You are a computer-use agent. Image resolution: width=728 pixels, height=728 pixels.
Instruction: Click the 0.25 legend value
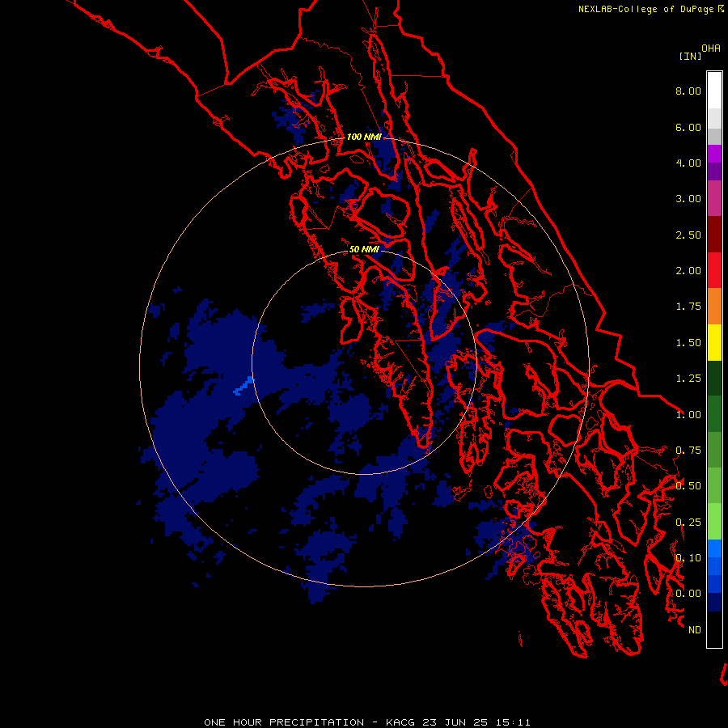pyautogui.click(x=688, y=523)
